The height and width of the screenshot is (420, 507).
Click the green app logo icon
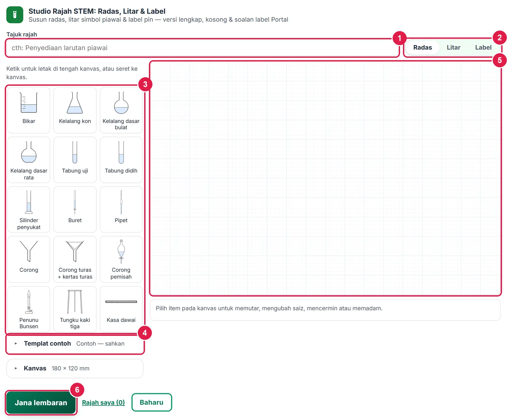tap(15, 15)
